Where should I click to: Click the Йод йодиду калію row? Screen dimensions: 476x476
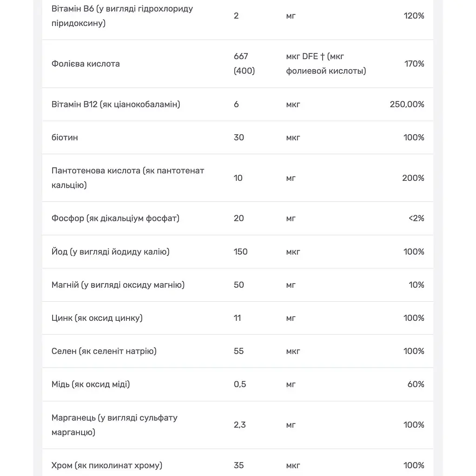[x=238, y=251]
